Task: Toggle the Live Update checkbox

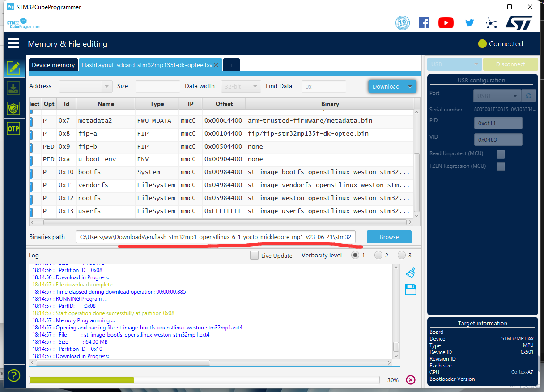Action: (254, 256)
